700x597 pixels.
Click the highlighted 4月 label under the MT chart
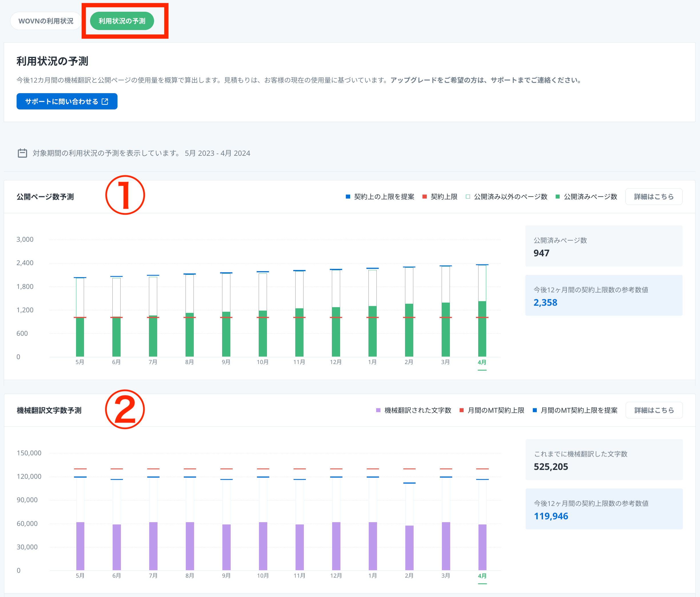coord(482,576)
